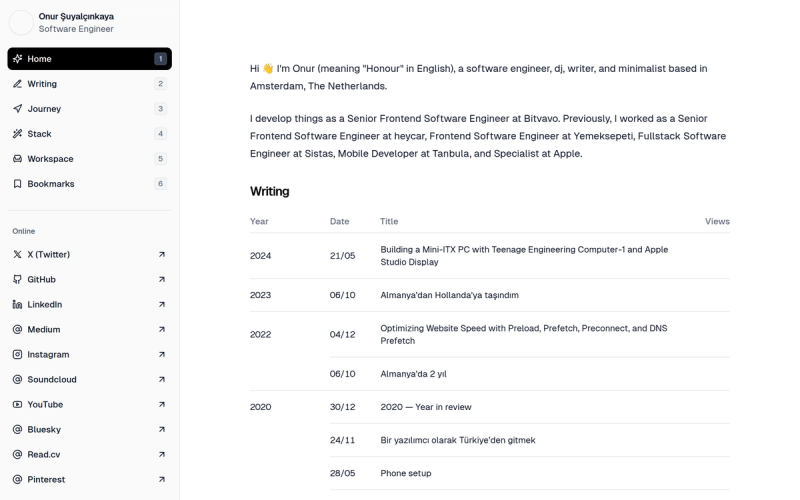
Task: Click the Year column header
Action: point(259,221)
